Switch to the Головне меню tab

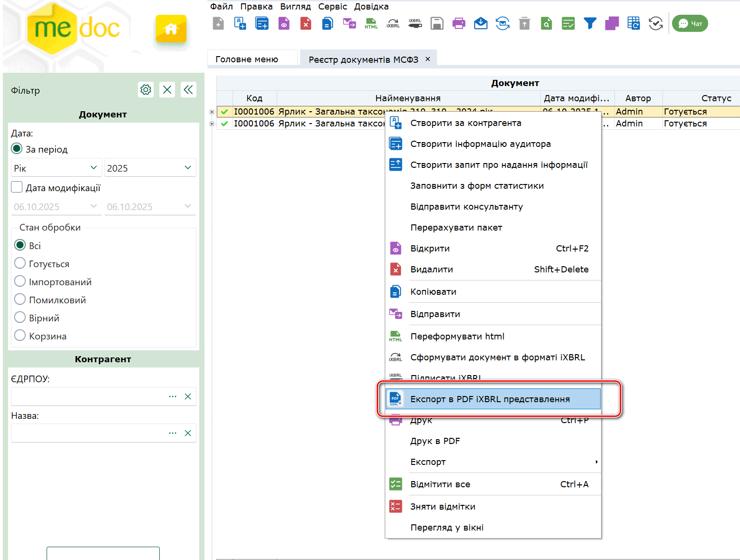(252, 58)
